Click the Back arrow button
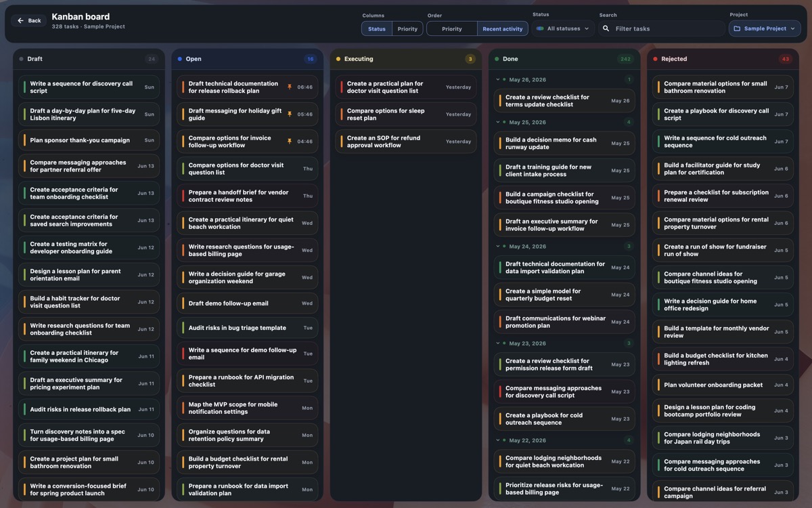The image size is (812, 508). pyautogui.click(x=29, y=20)
